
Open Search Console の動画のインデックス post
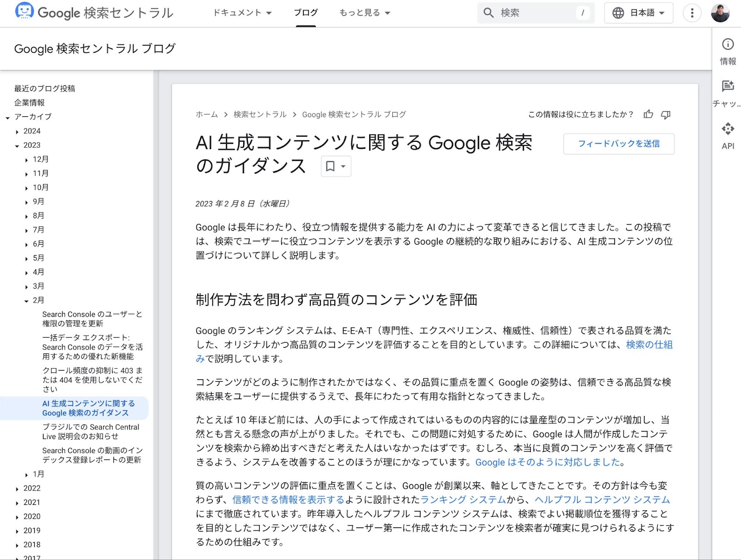(92, 455)
